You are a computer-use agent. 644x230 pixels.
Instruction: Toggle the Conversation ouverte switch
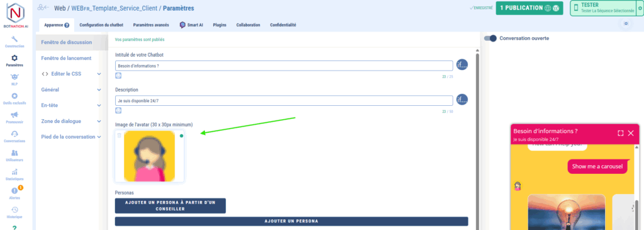click(491, 38)
